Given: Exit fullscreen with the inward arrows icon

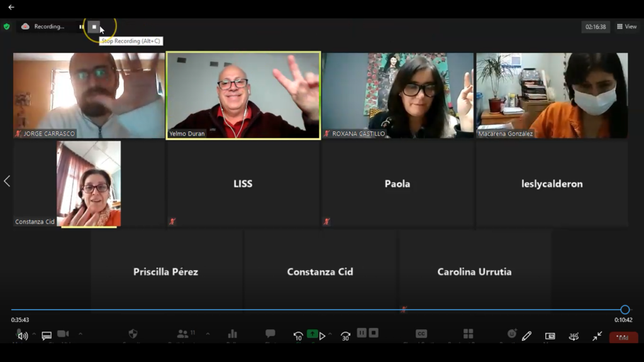Looking at the screenshot, I should pyautogui.click(x=597, y=336).
